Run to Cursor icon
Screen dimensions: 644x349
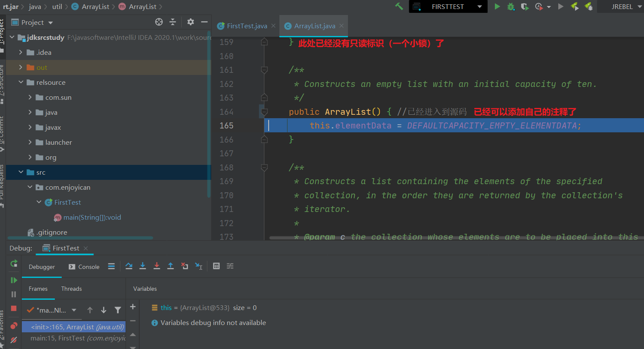coord(199,266)
